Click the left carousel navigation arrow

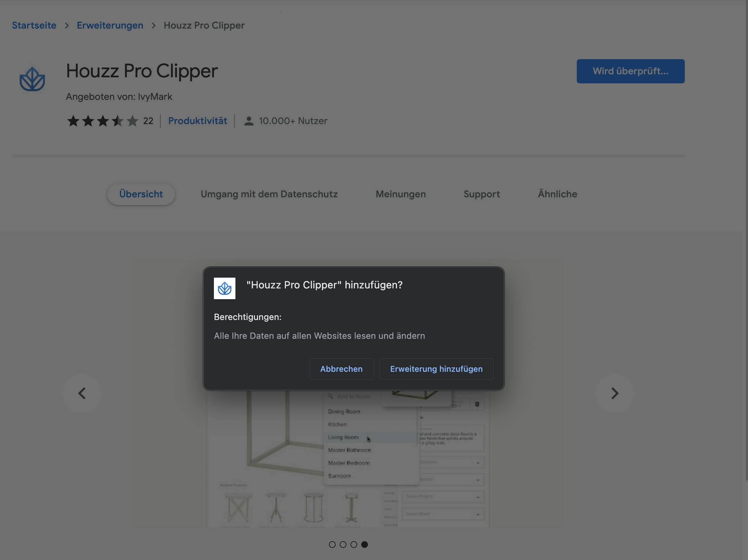[82, 393]
